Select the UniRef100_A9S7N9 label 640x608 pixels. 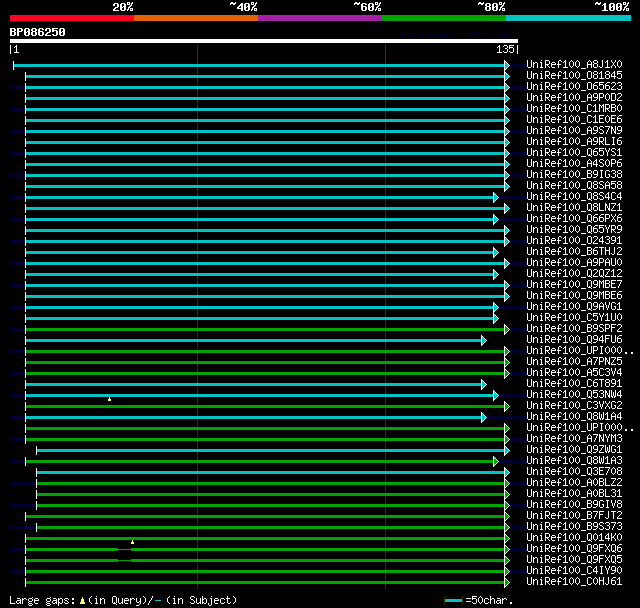574,131
